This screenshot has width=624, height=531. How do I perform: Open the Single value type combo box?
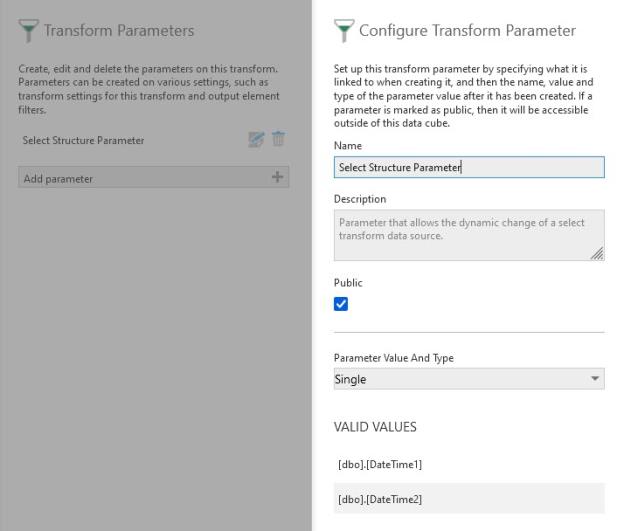pos(468,379)
